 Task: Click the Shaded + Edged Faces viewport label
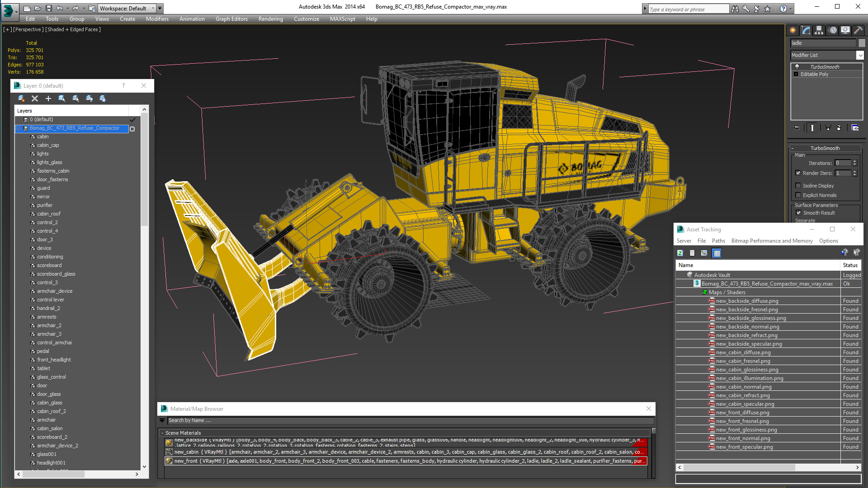73,29
